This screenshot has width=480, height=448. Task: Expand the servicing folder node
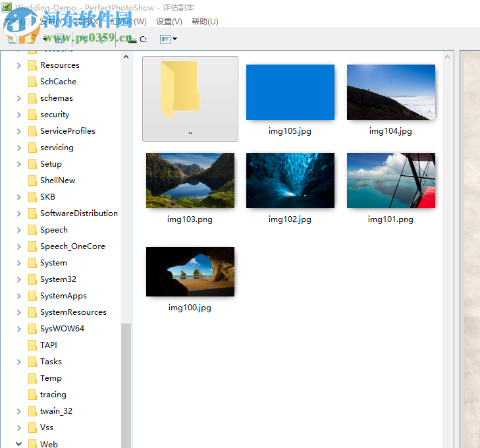(x=19, y=148)
